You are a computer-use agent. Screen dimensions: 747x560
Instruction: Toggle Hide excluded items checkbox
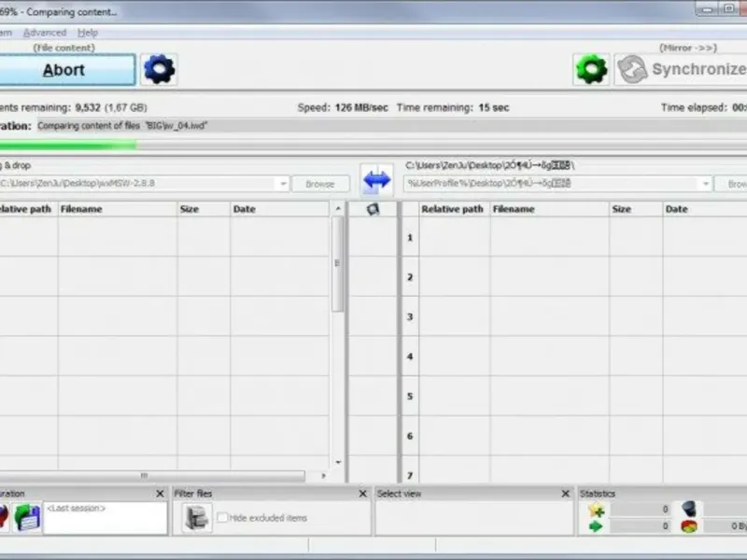pos(222,518)
